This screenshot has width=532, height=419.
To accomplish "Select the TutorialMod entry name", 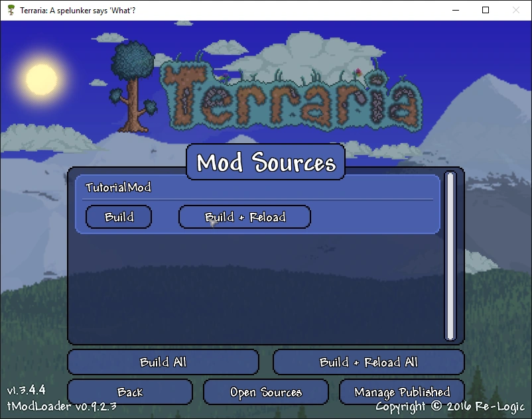I will [118, 187].
